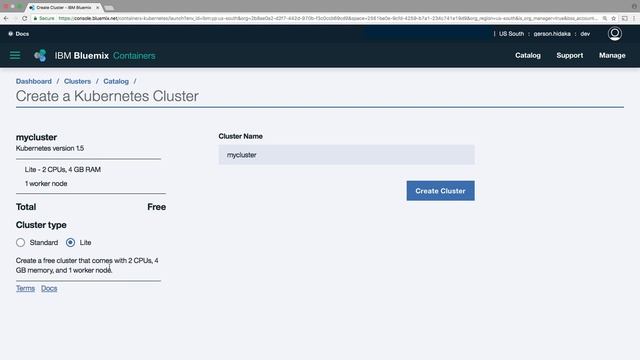Open a new browser tab

109,7
